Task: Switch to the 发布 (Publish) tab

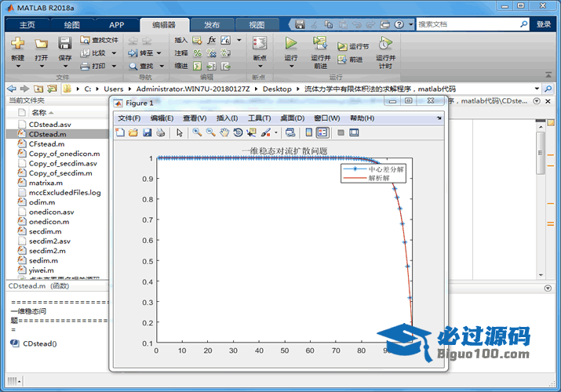Action: pyautogui.click(x=212, y=24)
